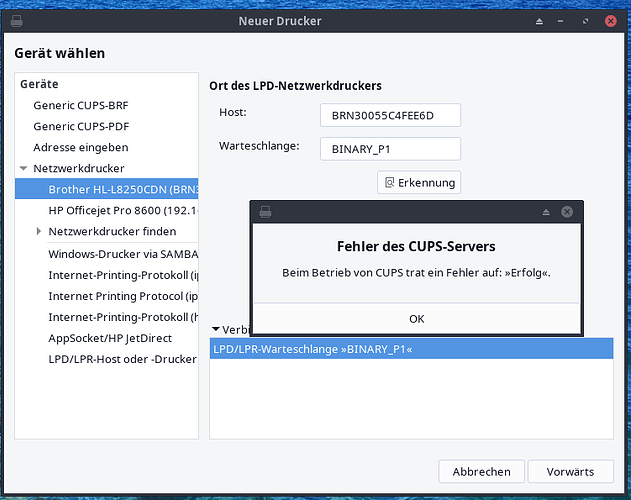Maximize the Neuer Drucker window
The image size is (631, 500).
[x=586, y=21]
